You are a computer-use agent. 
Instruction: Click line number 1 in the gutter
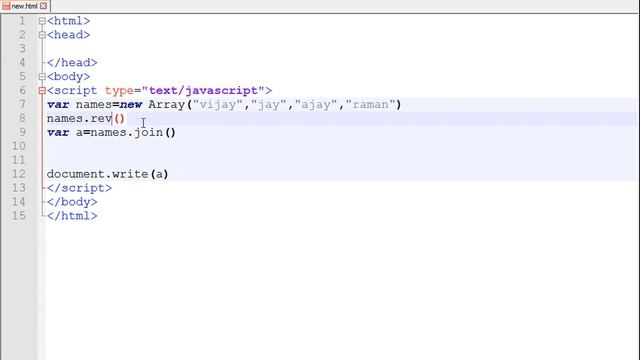click(22, 21)
